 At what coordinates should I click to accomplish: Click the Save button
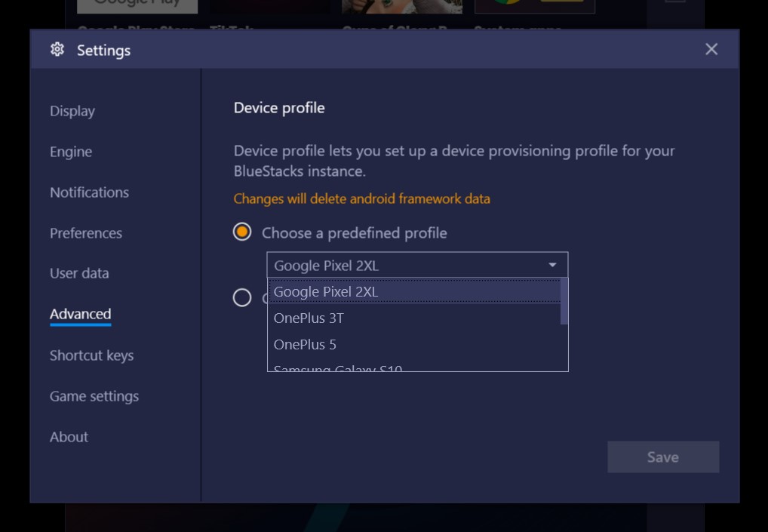coord(663,457)
